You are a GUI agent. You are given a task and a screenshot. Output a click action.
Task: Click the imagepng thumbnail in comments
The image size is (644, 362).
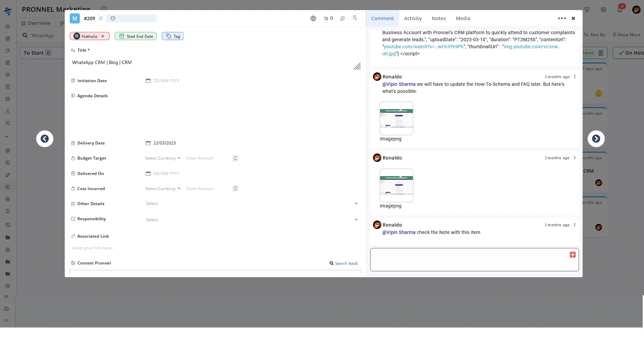pos(396,118)
